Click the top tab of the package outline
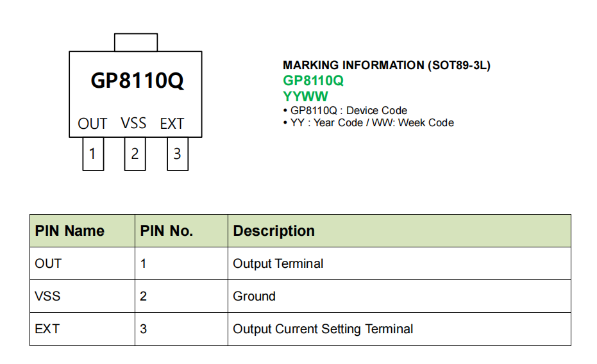The image size is (597, 364). pyautogui.click(x=135, y=42)
